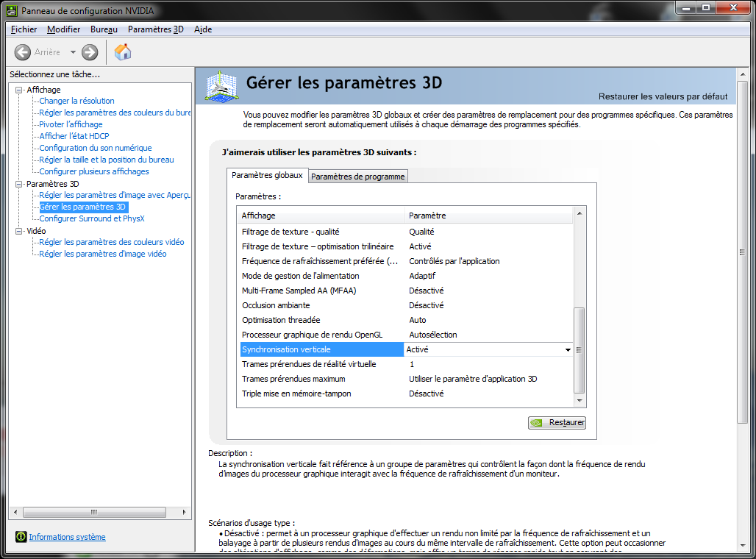Select Triple mise en mémoire-tampon row
The width and height of the screenshot is (756, 559).
(x=407, y=394)
